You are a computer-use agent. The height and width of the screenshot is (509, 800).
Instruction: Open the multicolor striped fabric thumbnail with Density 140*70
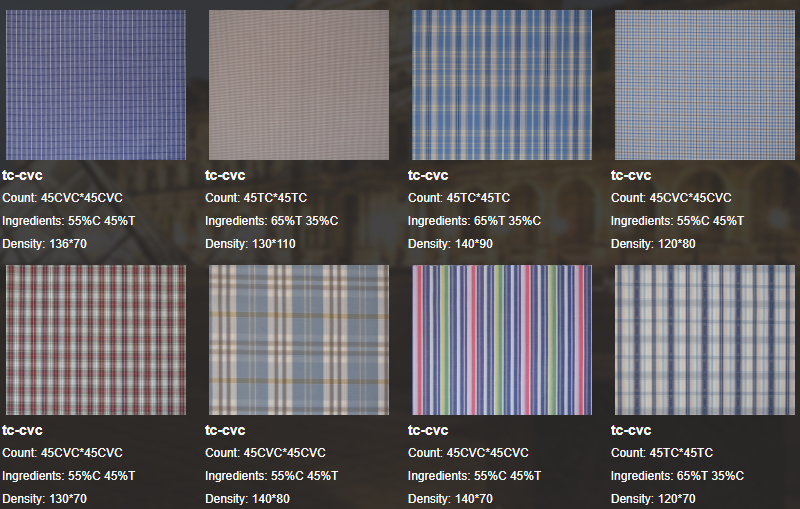(x=502, y=340)
